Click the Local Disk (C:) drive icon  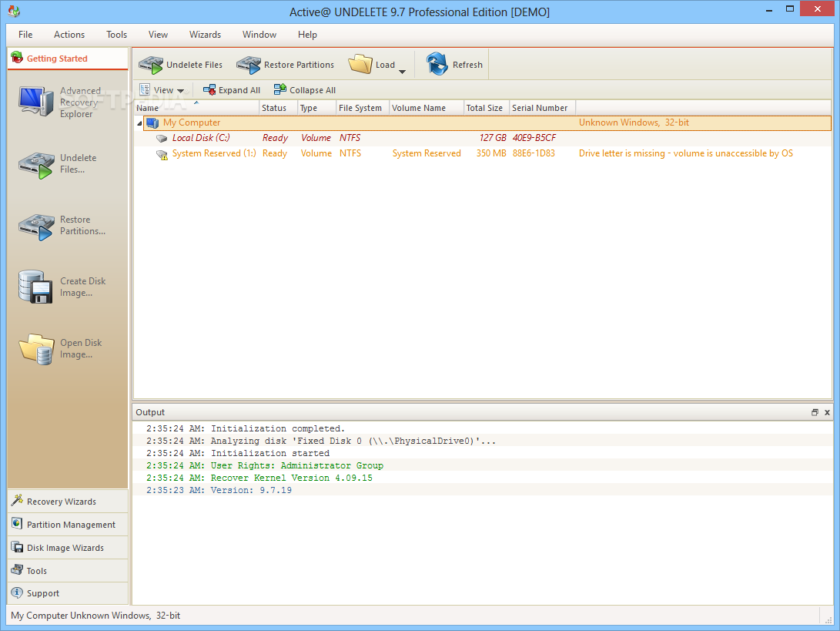tap(162, 139)
